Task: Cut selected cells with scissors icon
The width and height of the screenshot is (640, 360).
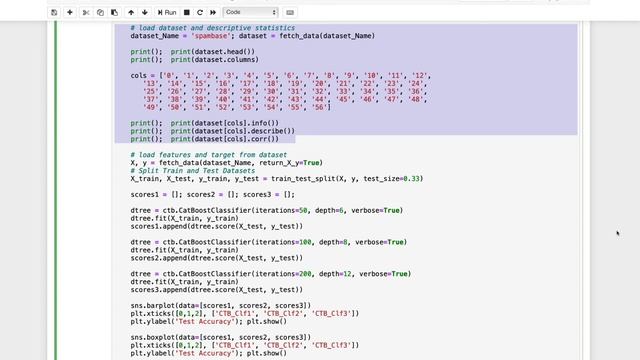Action: pyautogui.click(x=86, y=13)
